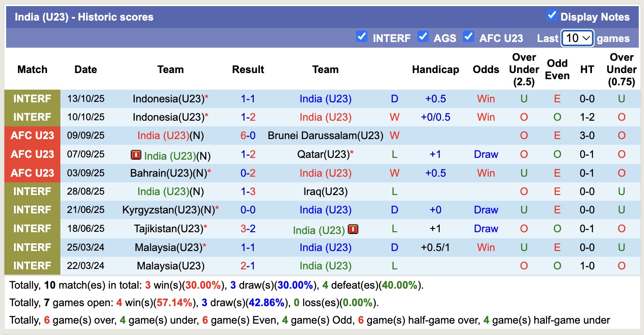This screenshot has width=644, height=335.
Task: Click Malaysia(U23) in the 22/03/24 row
Action: [171, 266]
